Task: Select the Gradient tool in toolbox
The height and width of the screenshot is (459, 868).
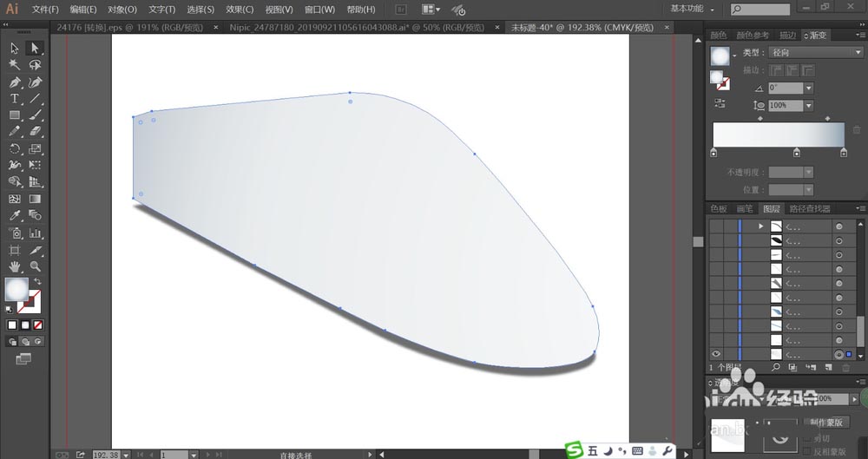Action: pyautogui.click(x=35, y=199)
